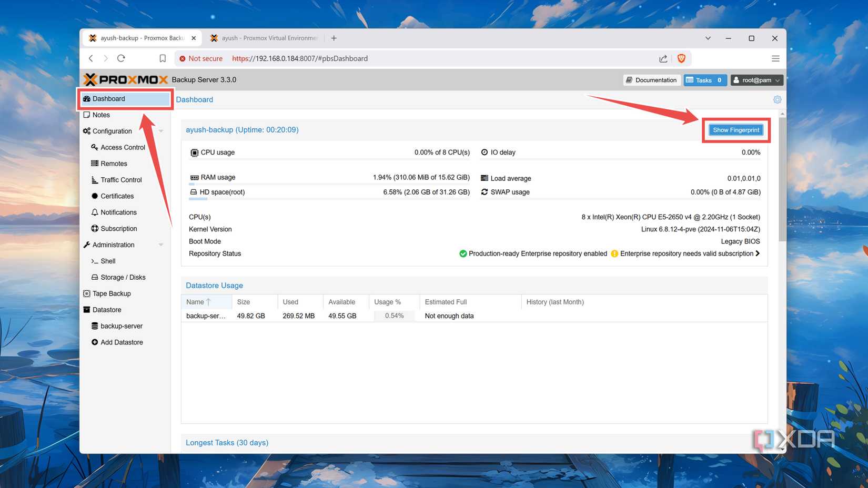
Task: Sort datastores by Size column
Action: [255, 302]
